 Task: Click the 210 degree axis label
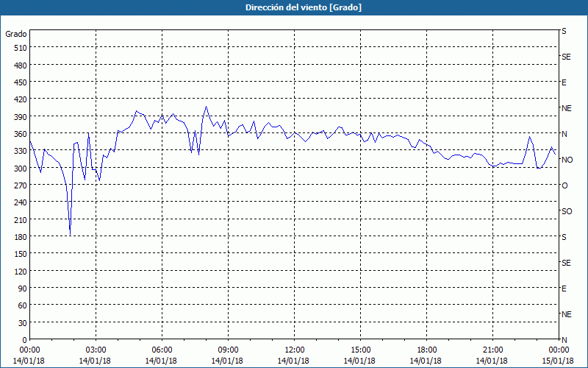[x=21, y=220]
